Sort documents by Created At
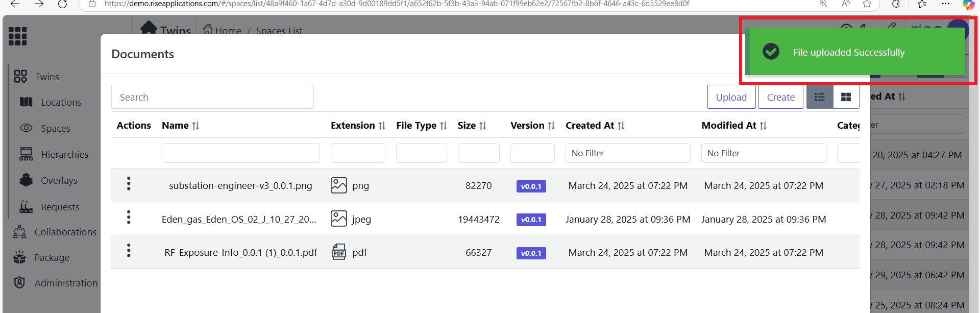Image resolution: width=980 pixels, height=313 pixels. coord(621,126)
